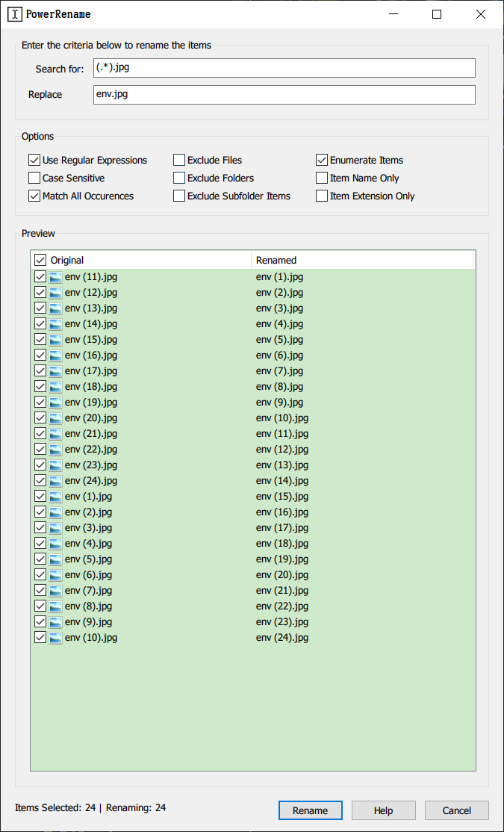
Task: Select renamed entry env (15).jpg
Action: (x=282, y=497)
